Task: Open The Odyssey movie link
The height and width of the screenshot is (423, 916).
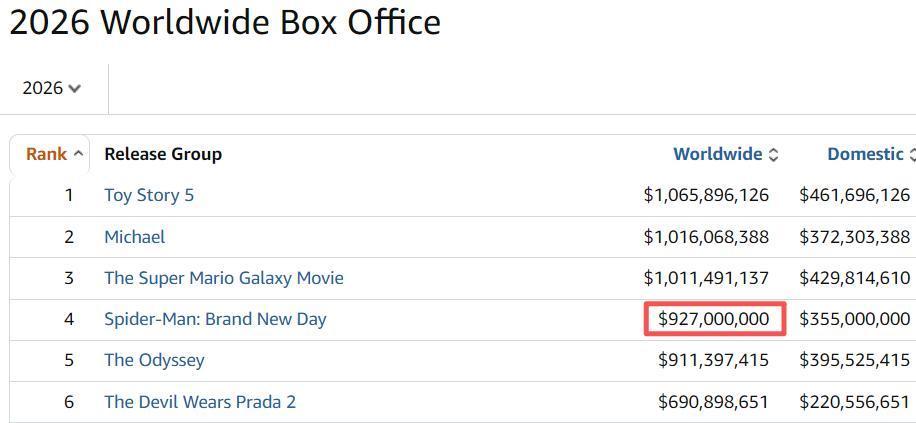Action: coord(154,360)
